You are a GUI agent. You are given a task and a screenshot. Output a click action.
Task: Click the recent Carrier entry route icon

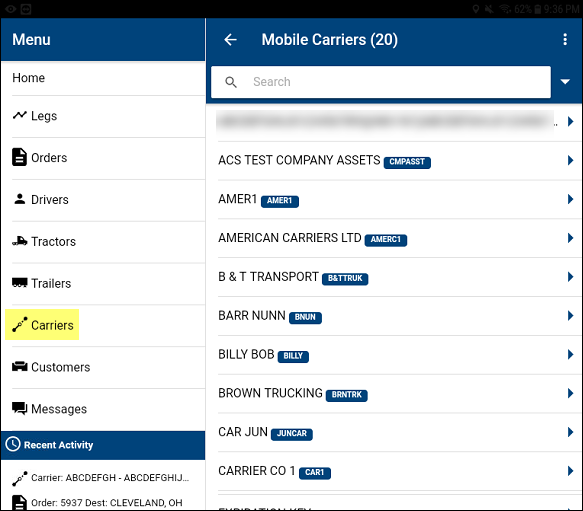20,478
